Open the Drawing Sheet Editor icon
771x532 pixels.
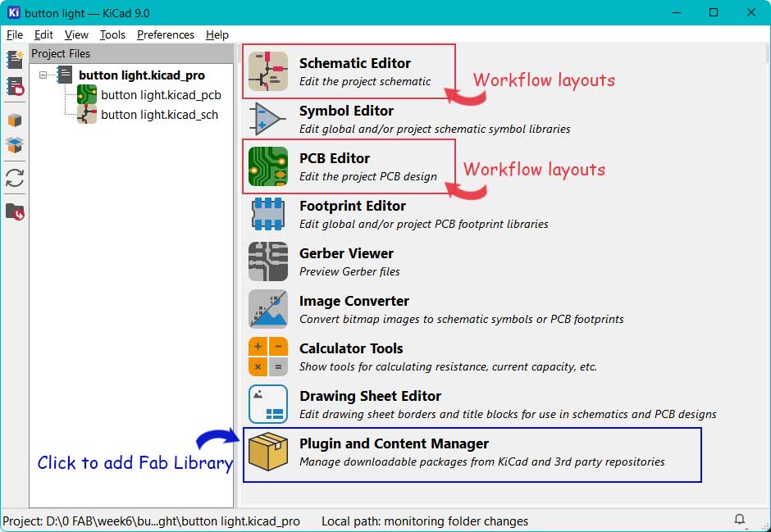pos(268,405)
